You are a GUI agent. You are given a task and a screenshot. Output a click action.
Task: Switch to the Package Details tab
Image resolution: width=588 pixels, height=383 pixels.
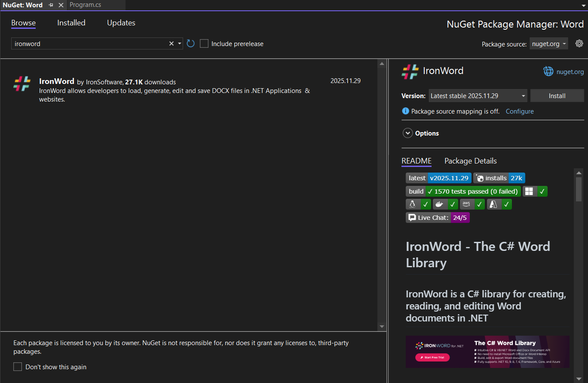(470, 161)
